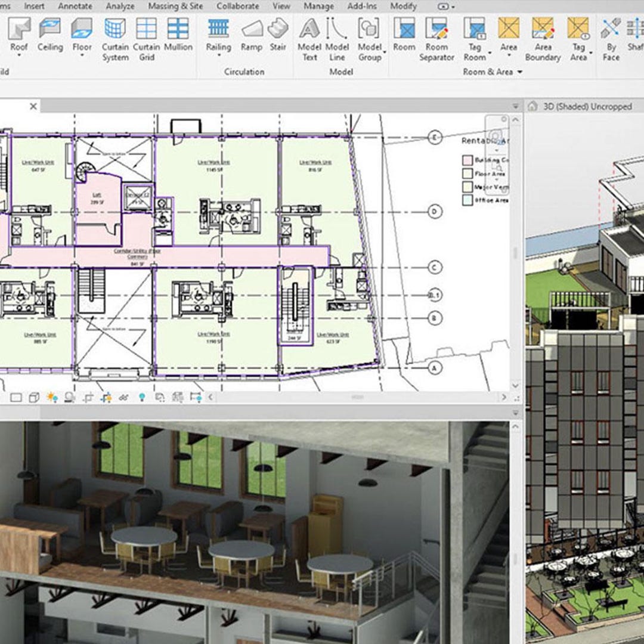Start the Model Line tool

337,39
